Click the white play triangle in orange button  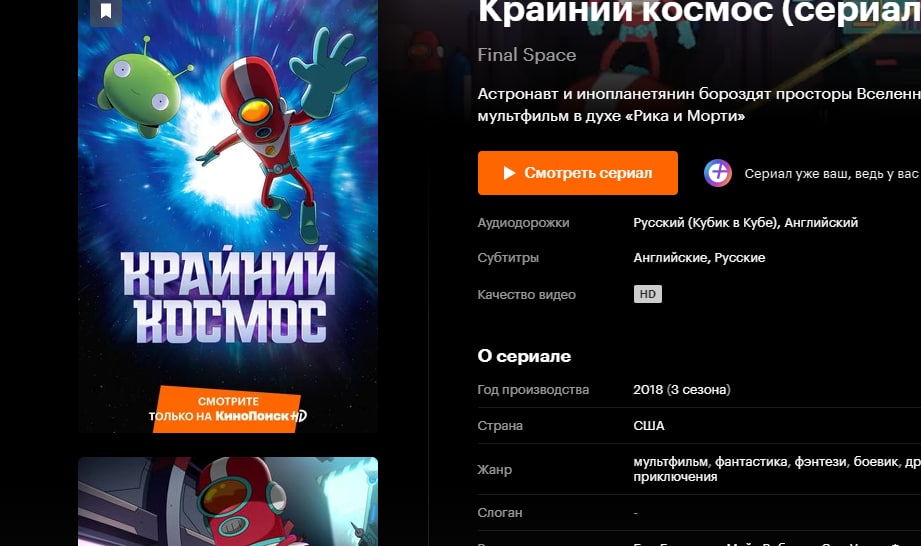[x=509, y=173]
